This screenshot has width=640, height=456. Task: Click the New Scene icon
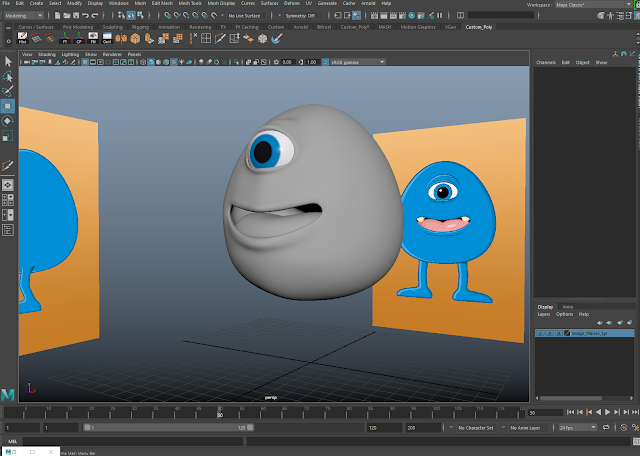57,16
